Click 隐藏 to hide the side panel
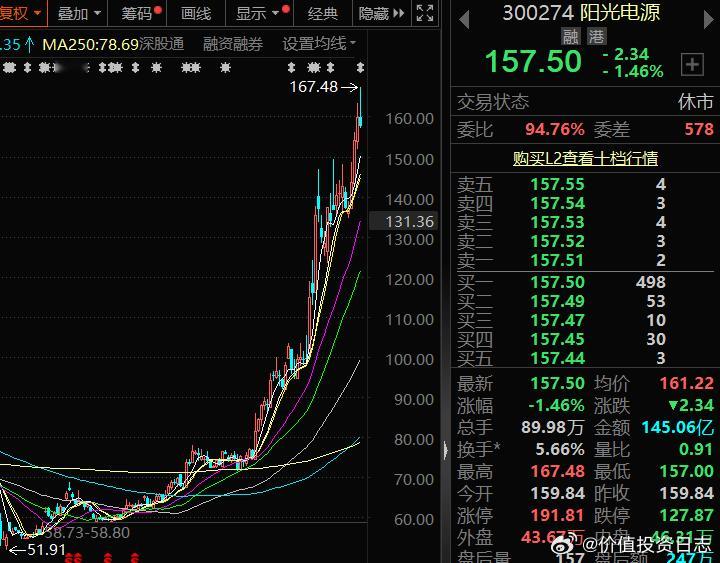This screenshot has width=720, height=563. 382,13
